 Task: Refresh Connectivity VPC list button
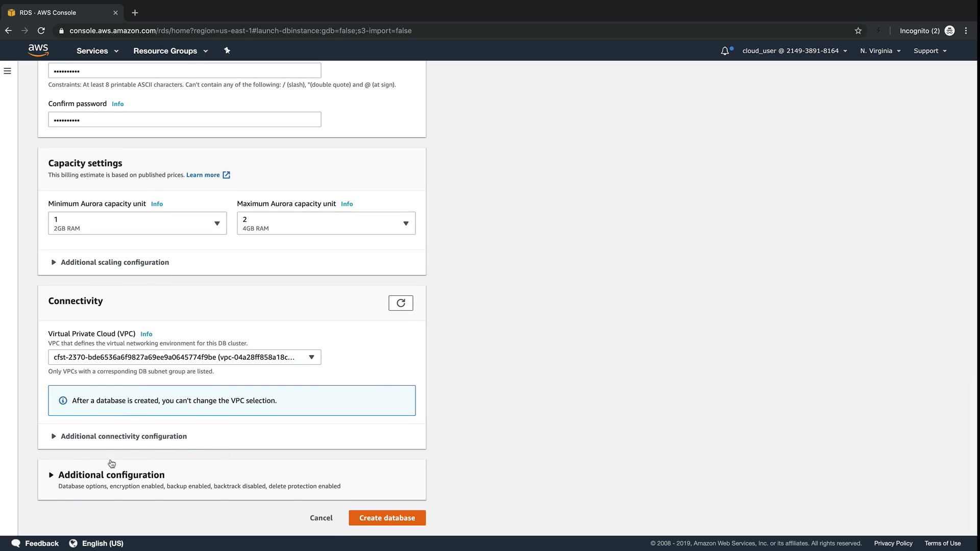tap(401, 303)
